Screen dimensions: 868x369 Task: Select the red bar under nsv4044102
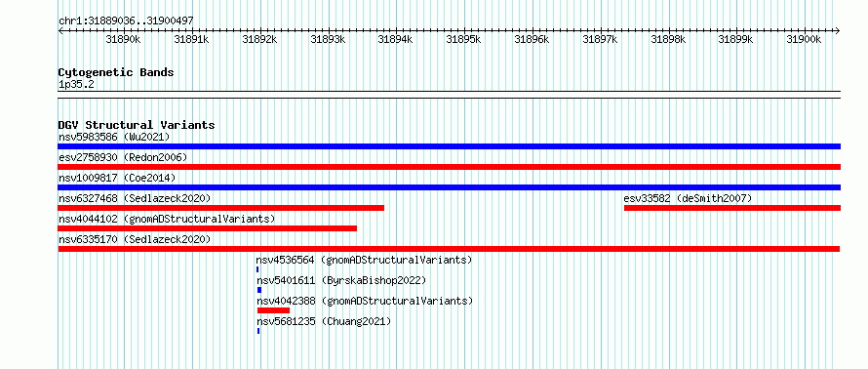tap(207, 228)
